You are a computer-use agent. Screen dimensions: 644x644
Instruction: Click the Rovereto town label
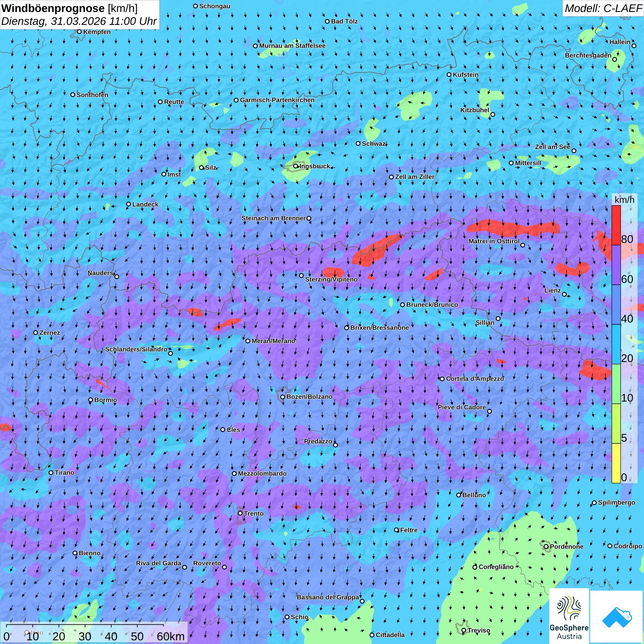point(207,563)
